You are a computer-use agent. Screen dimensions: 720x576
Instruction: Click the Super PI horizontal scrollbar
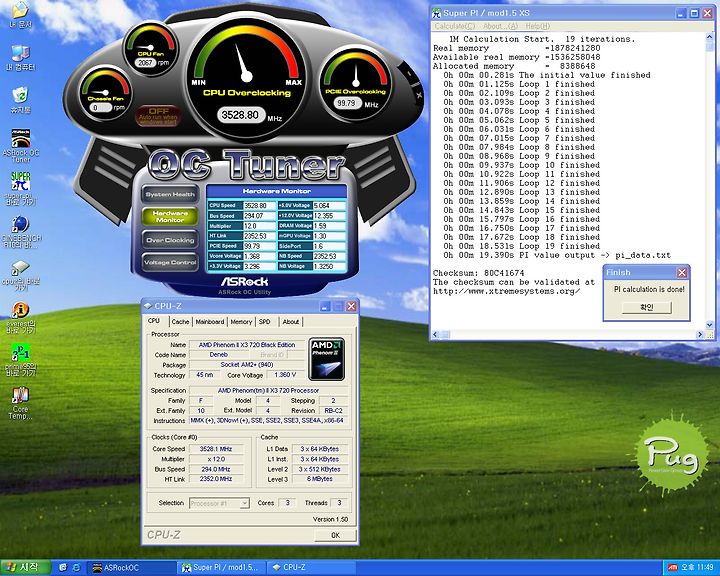click(569, 335)
